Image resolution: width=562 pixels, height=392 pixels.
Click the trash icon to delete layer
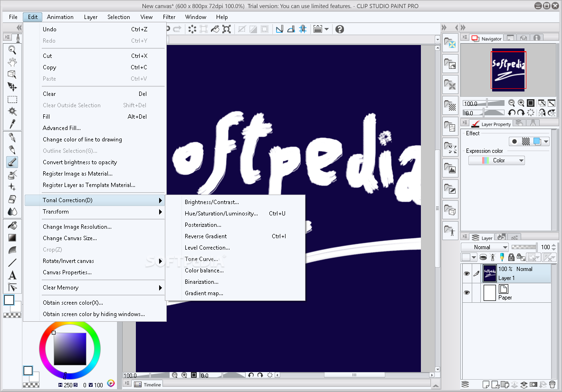(x=552, y=384)
